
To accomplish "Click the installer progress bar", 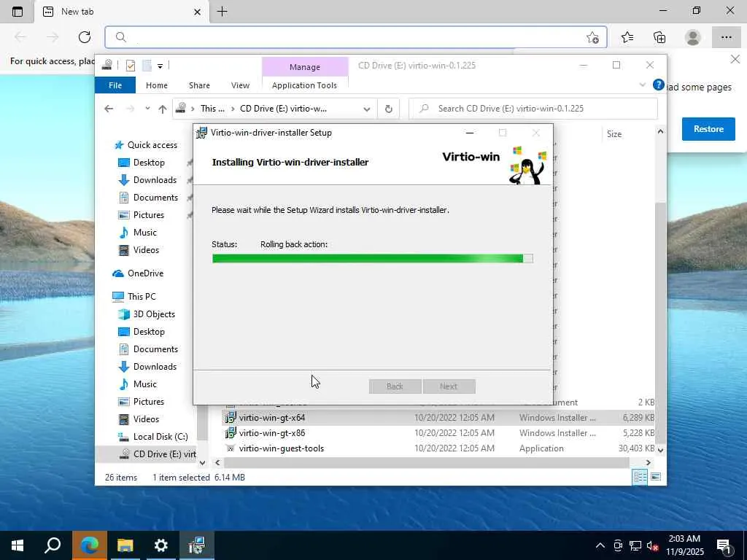I will coord(373,259).
